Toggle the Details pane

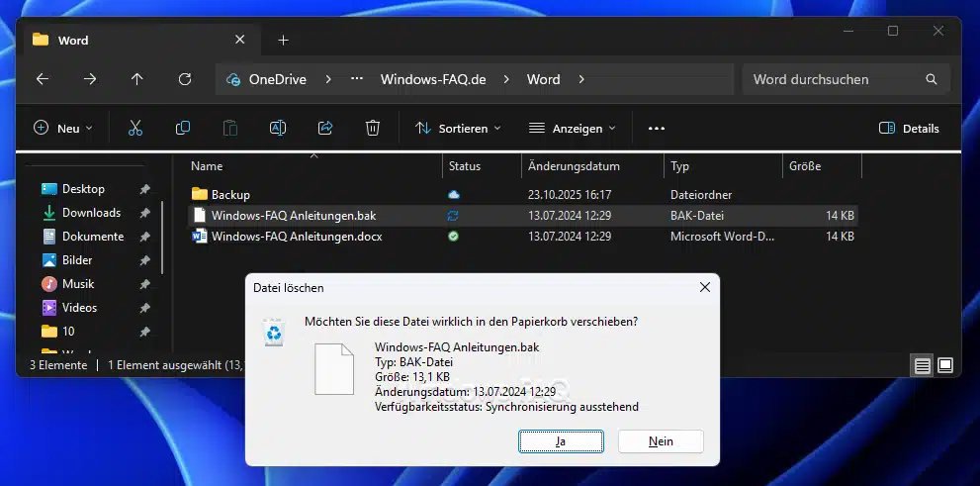909,128
